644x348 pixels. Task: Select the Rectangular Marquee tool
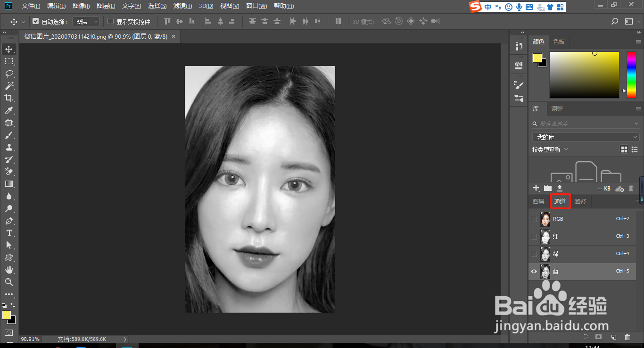pyautogui.click(x=9, y=61)
